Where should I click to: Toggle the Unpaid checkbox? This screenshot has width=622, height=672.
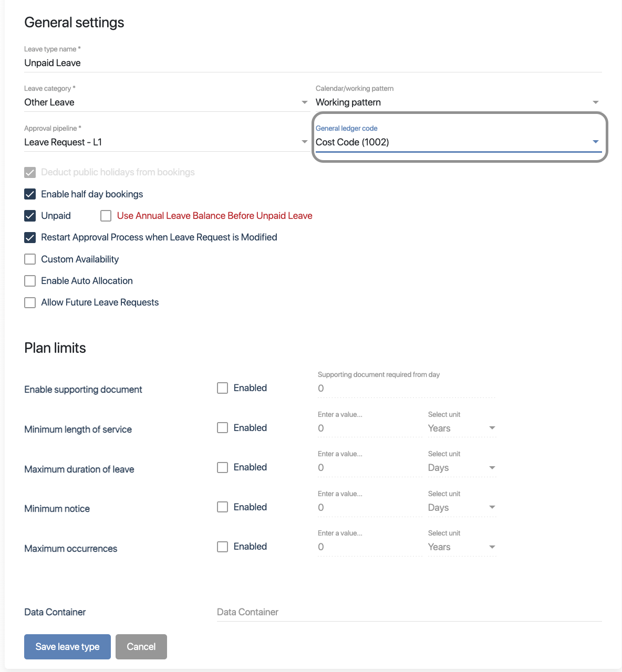pos(30,216)
